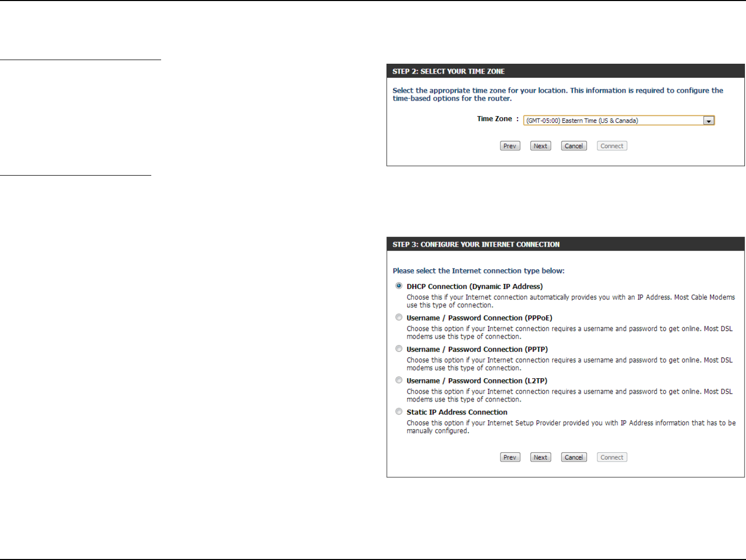Click Next in Step 3 internet connection panel
Screen dimensions: 746x560
[x=540, y=457]
